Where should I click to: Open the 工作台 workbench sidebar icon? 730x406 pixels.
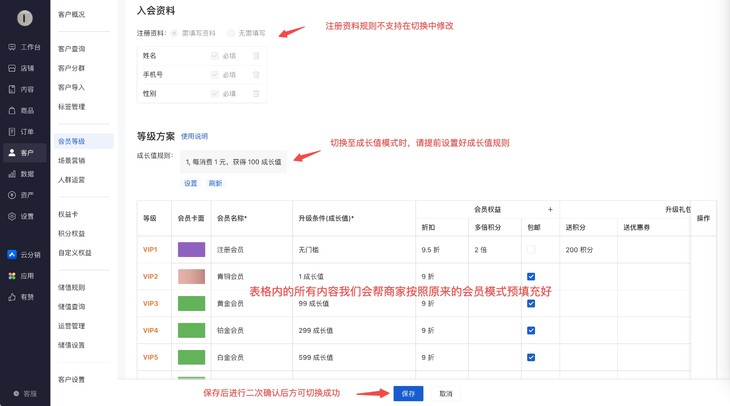tap(24, 47)
